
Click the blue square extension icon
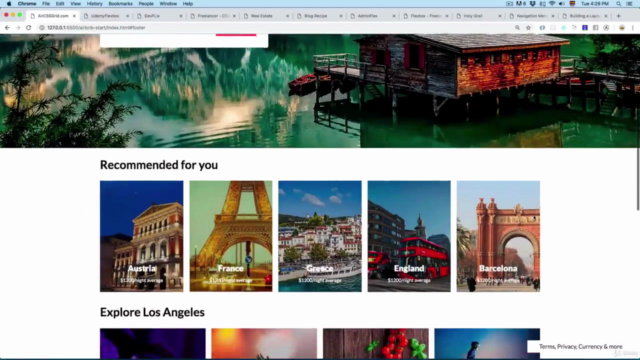coord(585,28)
